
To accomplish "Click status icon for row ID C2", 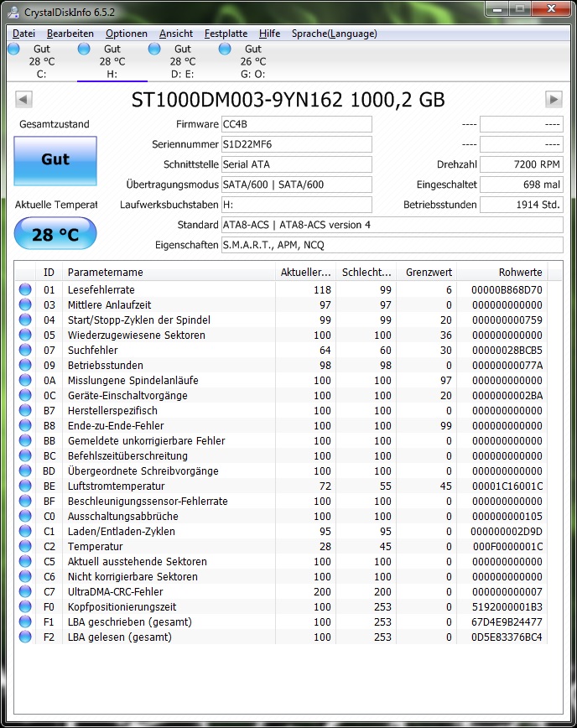I will pos(25,546).
